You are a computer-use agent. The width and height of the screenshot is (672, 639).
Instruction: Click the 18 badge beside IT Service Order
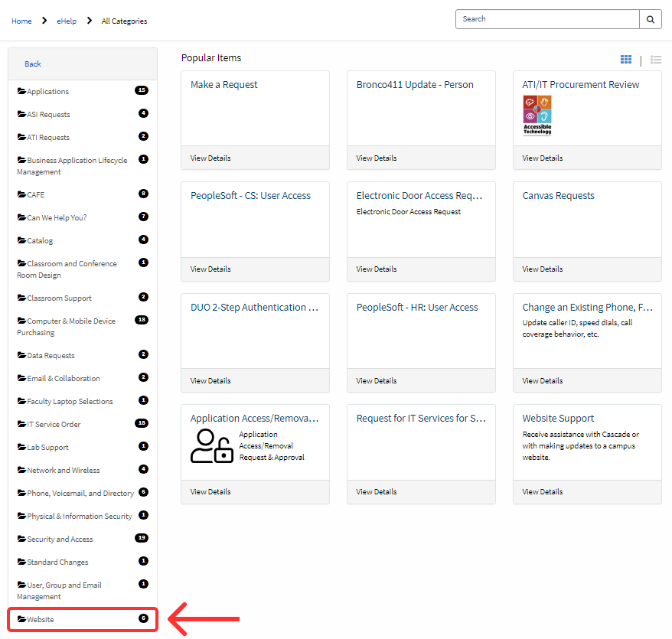(x=142, y=423)
